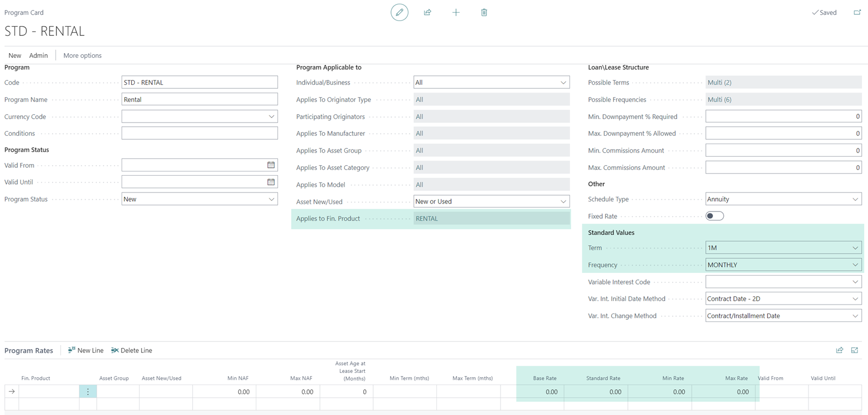
Task: Open Var. Int. Initial Date Method dropdown
Action: [855, 299]
